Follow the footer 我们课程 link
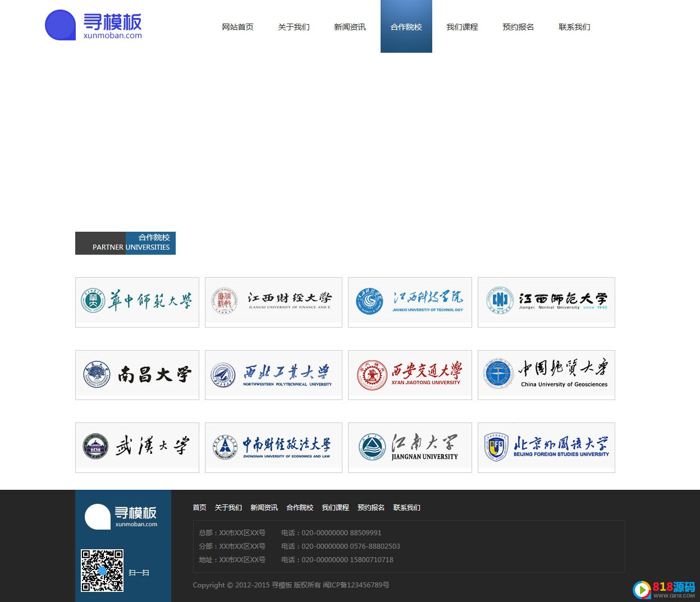This screenshot has height=602, width=700. 335,508
